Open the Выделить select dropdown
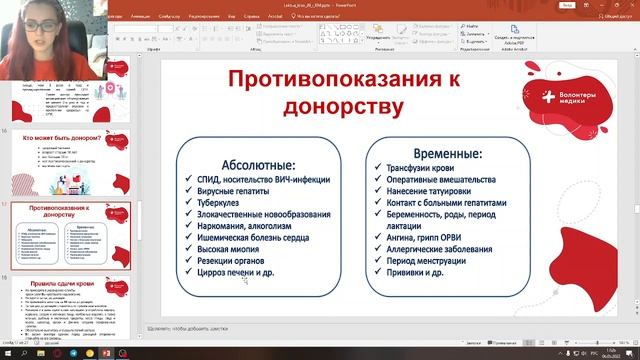This screenshot has width=640, height=360. coord(474,41)
